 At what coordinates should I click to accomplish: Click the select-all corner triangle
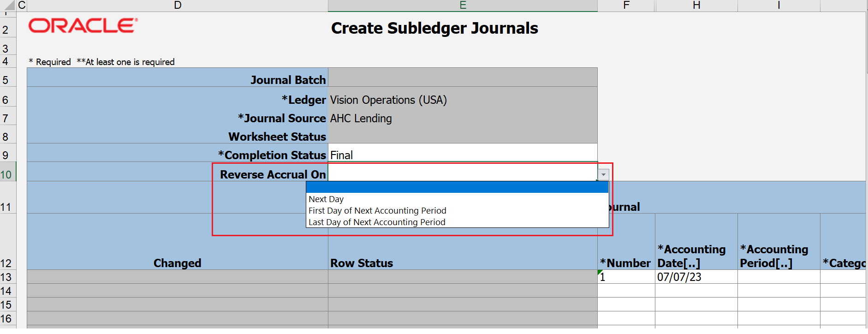point(9,6)
